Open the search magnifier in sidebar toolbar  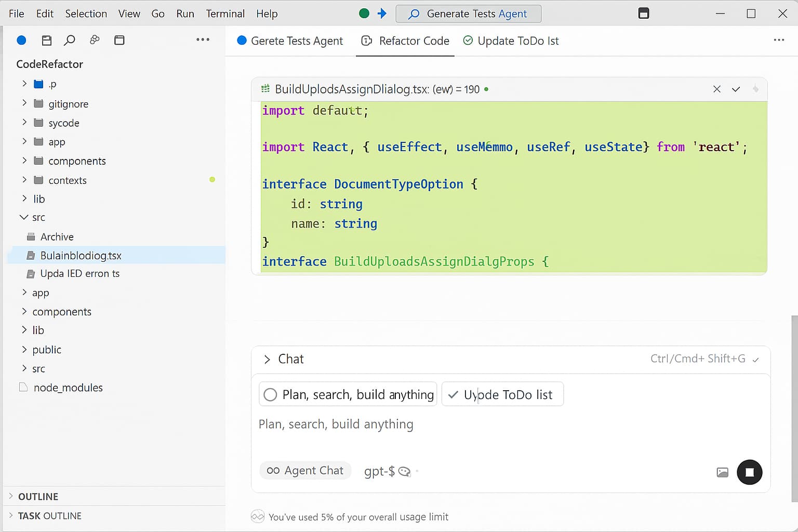click(70, 40)
